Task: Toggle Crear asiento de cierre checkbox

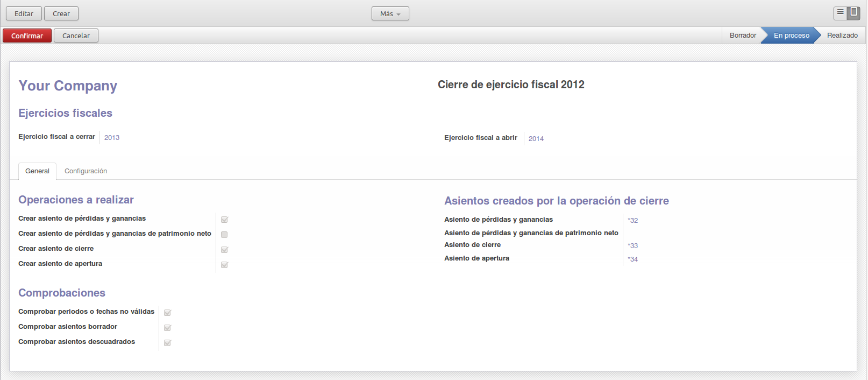Action: pos(224,250)
